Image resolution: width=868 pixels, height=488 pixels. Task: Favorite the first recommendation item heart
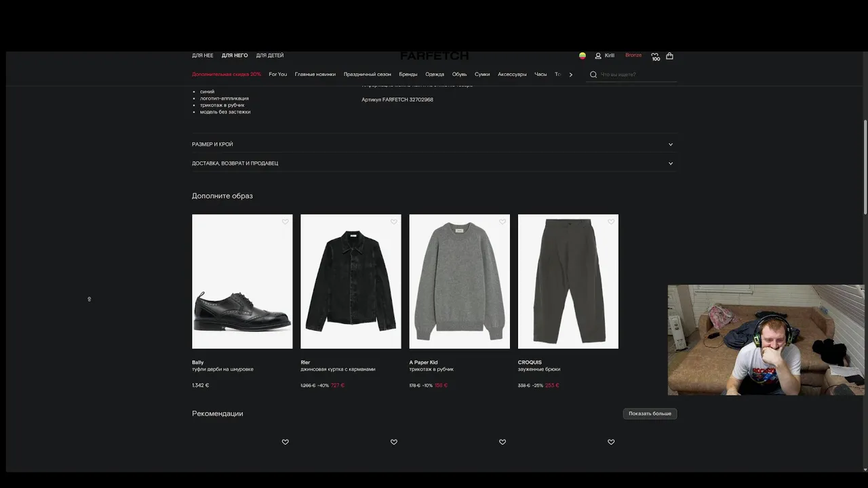tap(285, 442)
